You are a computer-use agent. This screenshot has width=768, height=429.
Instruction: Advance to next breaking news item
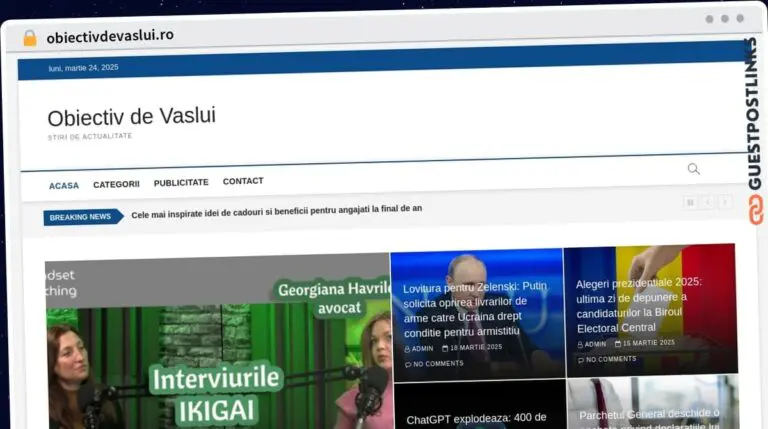point(725,203)
